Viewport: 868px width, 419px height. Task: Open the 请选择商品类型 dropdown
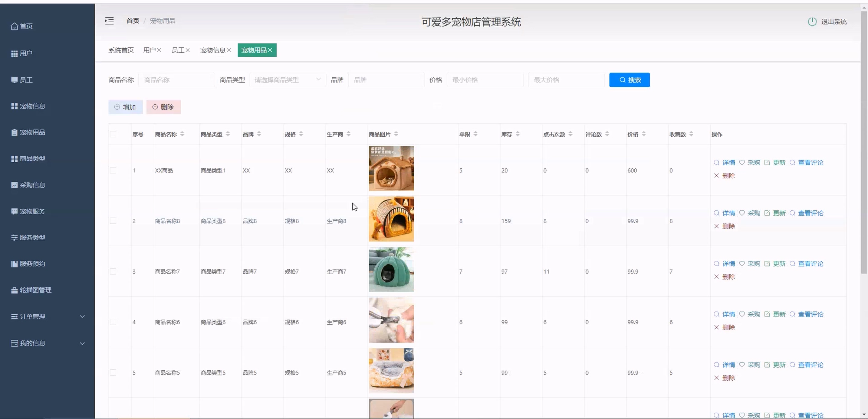288,80
